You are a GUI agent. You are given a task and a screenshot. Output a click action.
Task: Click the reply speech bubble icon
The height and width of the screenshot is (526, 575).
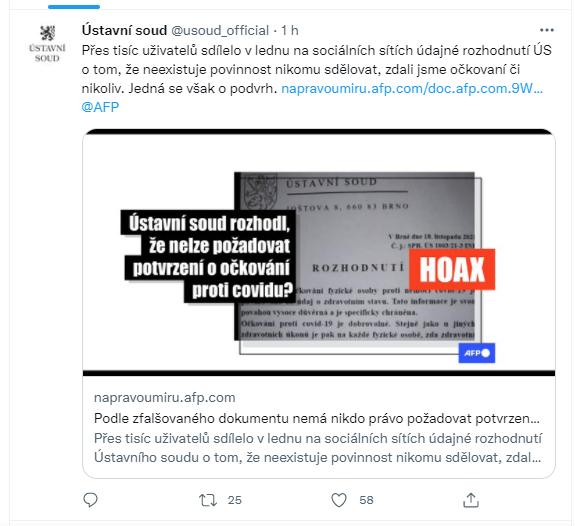coord(90,500)
